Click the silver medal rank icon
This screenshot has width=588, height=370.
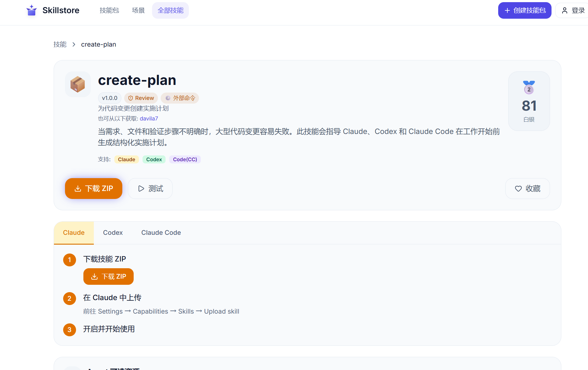pyautogui.click(x=529, y=87)
